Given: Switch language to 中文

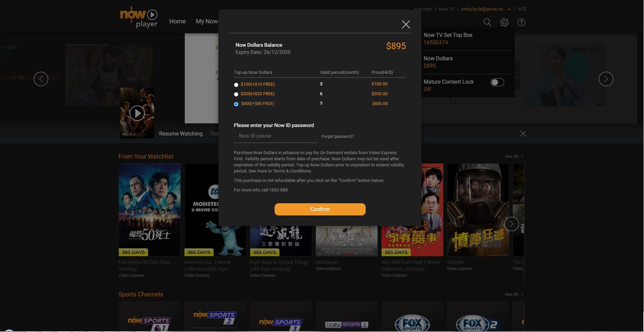Looking at the screenshot, I should (x=522, y=9).
